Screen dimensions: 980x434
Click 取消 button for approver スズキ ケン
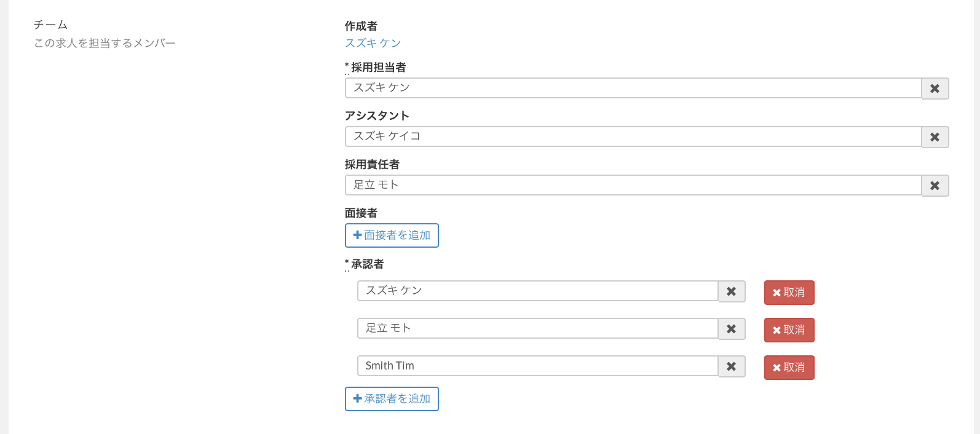[789, 293]
